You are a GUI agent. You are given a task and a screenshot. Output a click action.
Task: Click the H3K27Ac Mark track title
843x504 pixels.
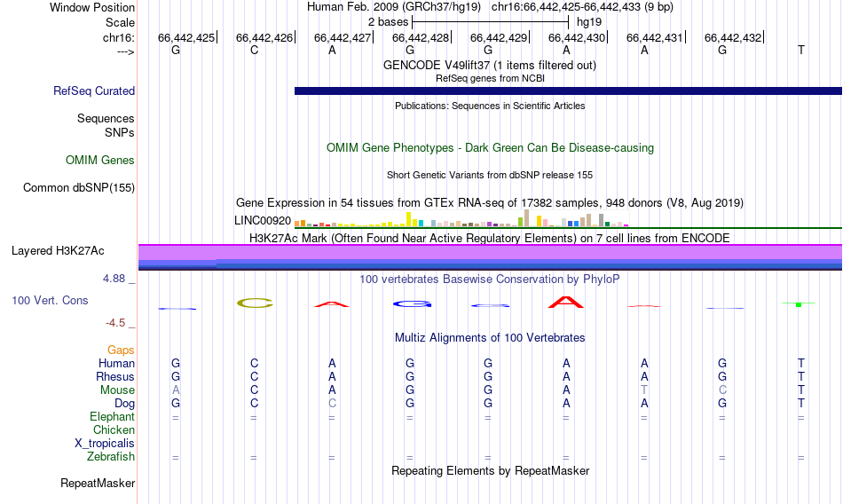[490, 239]
